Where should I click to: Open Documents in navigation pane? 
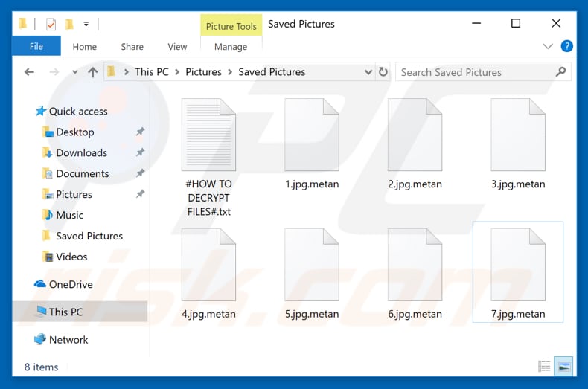[76, 173]
